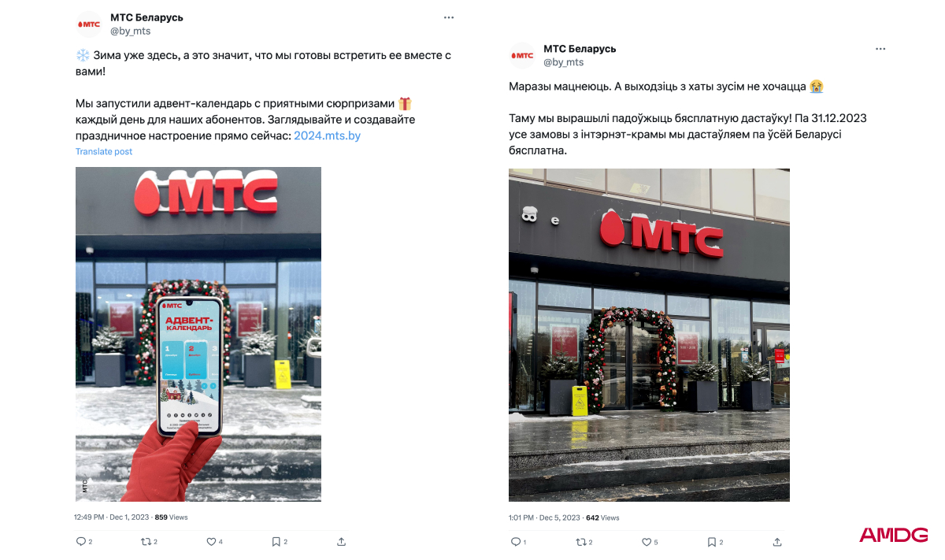Open the phone advent calendar photo
Image resolution: width=945 pixels, height=560 pixels.
198,334
